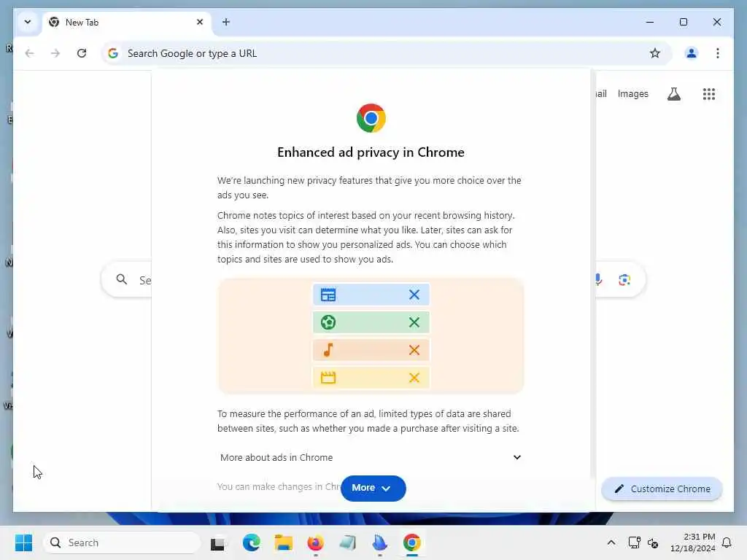Go back using the back arrow

29,53
